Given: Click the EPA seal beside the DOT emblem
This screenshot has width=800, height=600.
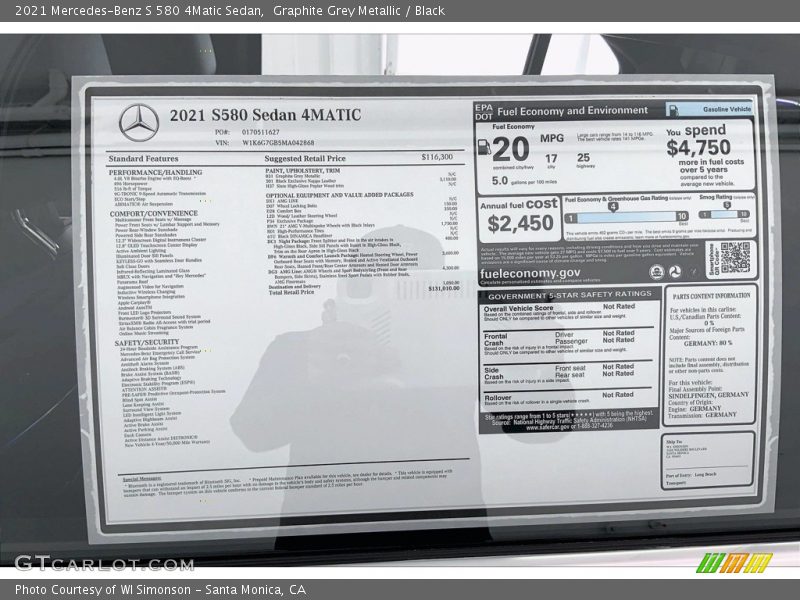Looking at the screenshot, I should coord(658,271).
